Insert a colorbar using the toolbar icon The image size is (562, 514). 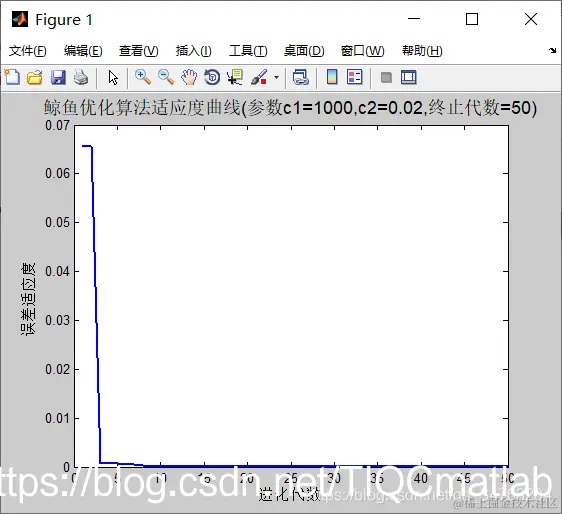(332, 77)
